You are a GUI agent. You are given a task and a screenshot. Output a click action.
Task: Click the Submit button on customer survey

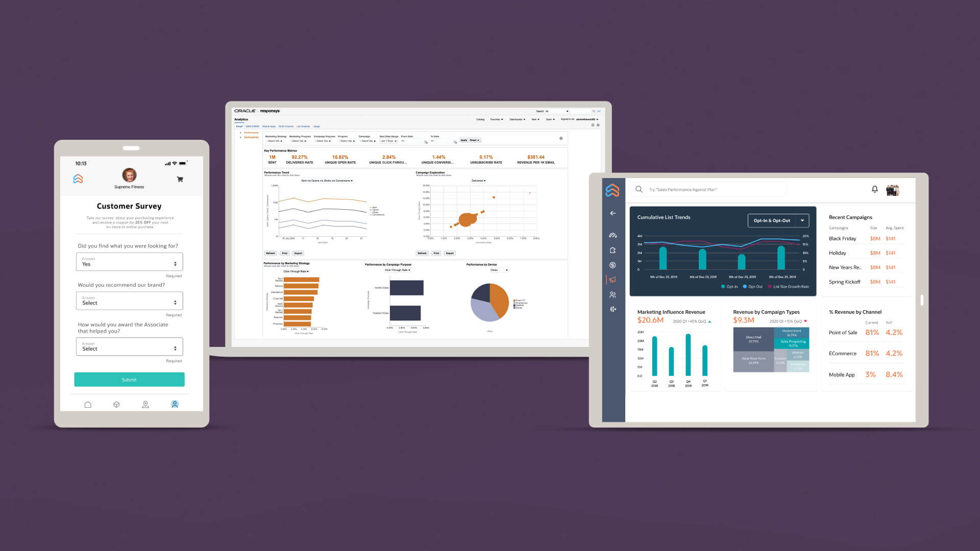point(129,379)
